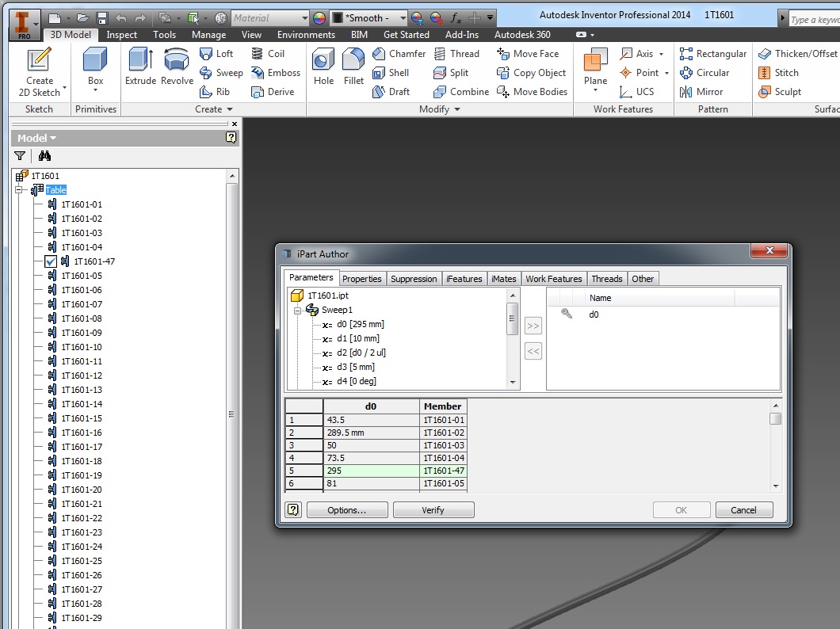Viewport: 840px width, 629px height.
Task: Open the Model browser dropdown
Action: pyautogui.click(x=36, y=138)
